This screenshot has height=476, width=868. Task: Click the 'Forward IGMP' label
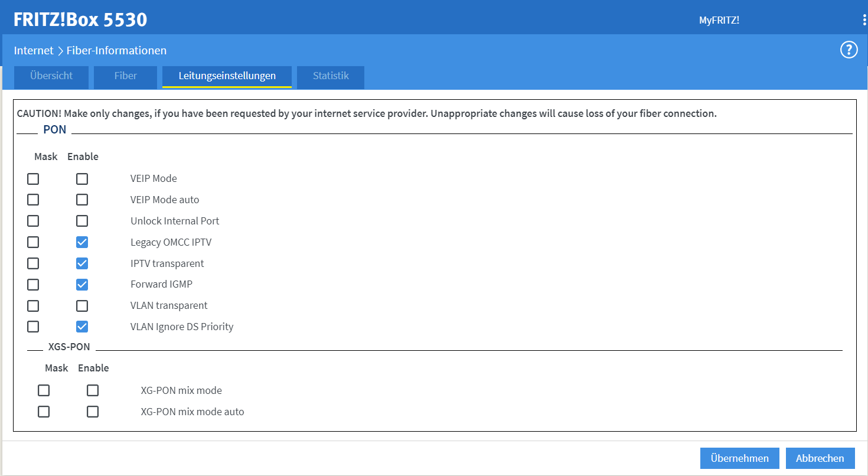click(161, 284)
